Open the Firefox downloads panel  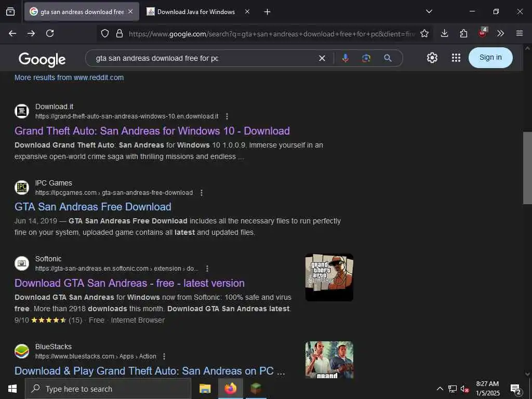445,33
